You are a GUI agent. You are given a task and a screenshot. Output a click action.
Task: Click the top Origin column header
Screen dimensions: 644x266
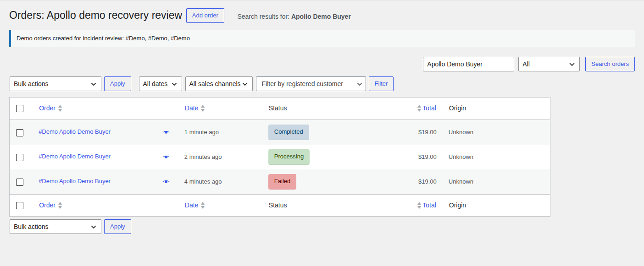click(457, 109)
